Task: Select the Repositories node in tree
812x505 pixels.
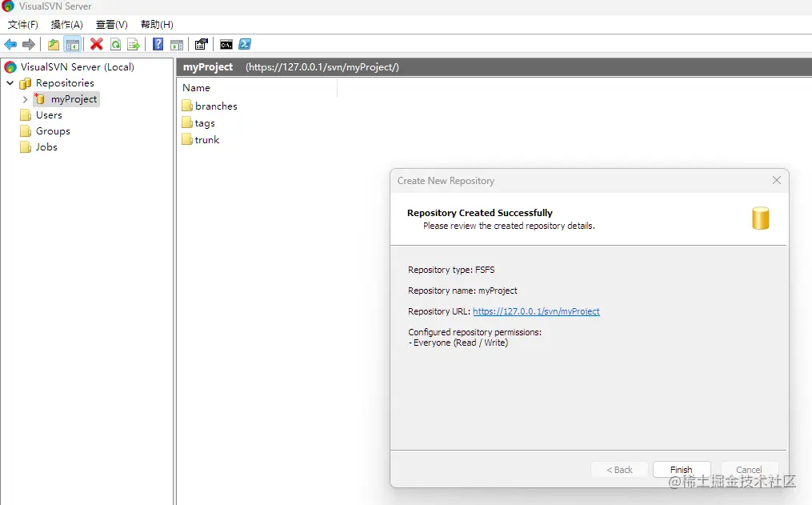Action: pos(65,83)
